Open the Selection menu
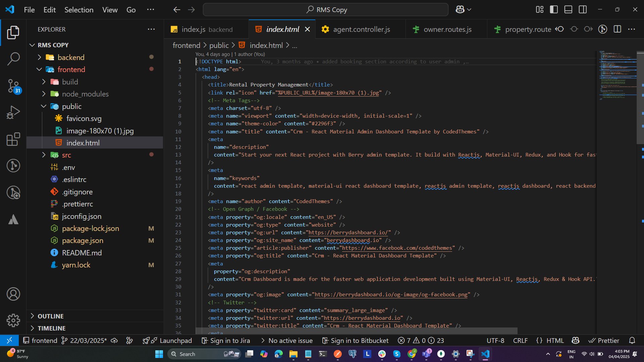The image size is (644, 362). tap(79, 10)
